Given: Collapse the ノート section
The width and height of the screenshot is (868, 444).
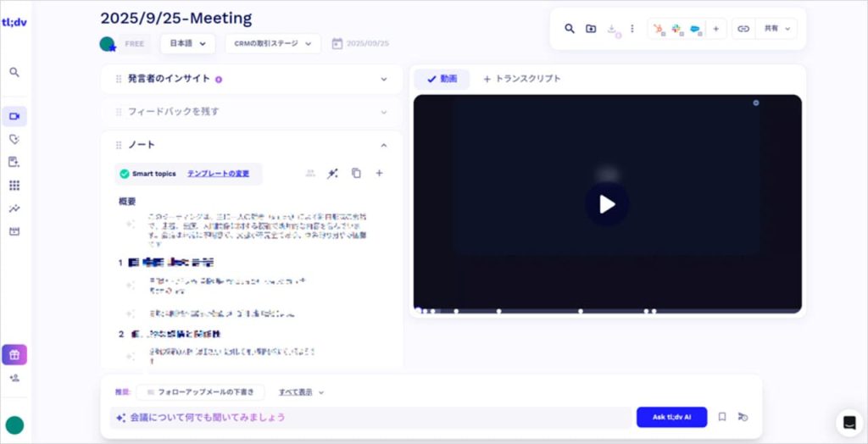Looking at the screenshot, I should click(x=383, y=145).
